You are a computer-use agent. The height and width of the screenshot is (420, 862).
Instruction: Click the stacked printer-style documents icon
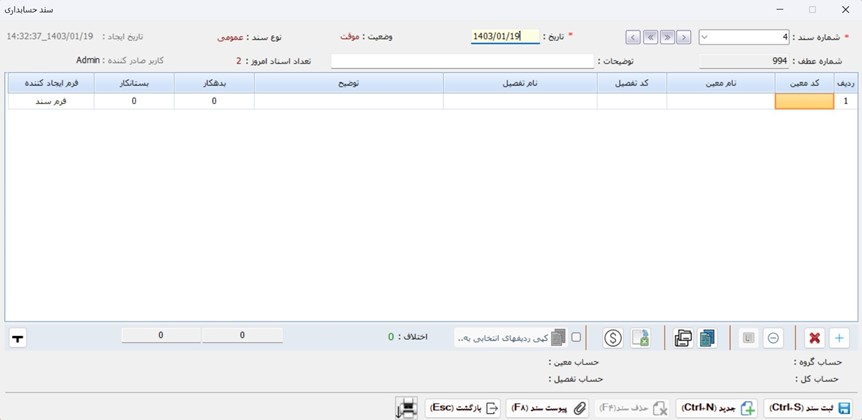click(683, 338)
